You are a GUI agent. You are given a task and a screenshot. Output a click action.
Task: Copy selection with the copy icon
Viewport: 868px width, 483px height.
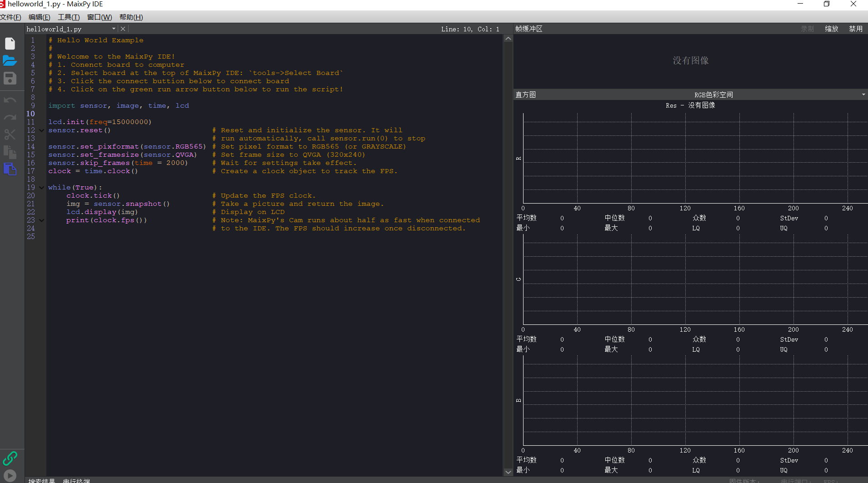10,152
